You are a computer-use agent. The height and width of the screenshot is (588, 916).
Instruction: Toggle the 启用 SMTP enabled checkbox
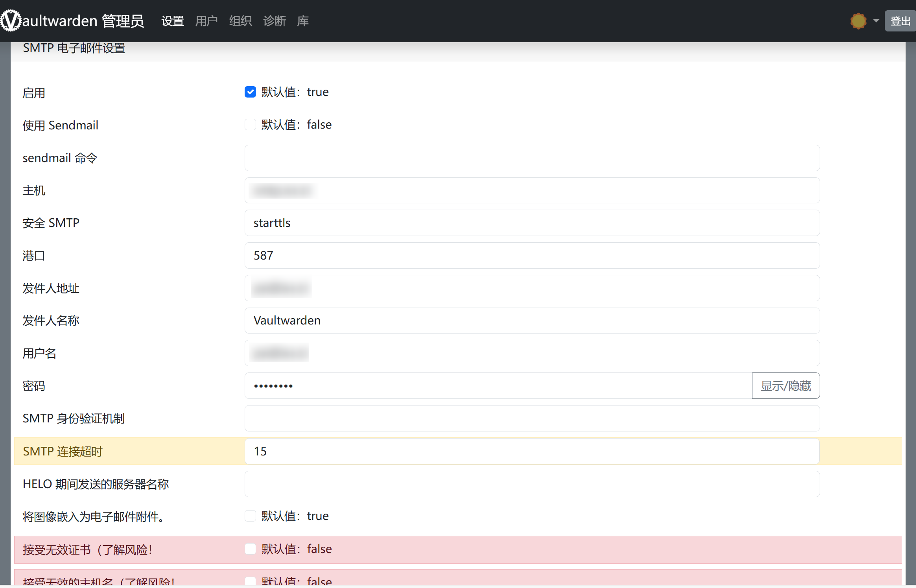coord(250,92)
